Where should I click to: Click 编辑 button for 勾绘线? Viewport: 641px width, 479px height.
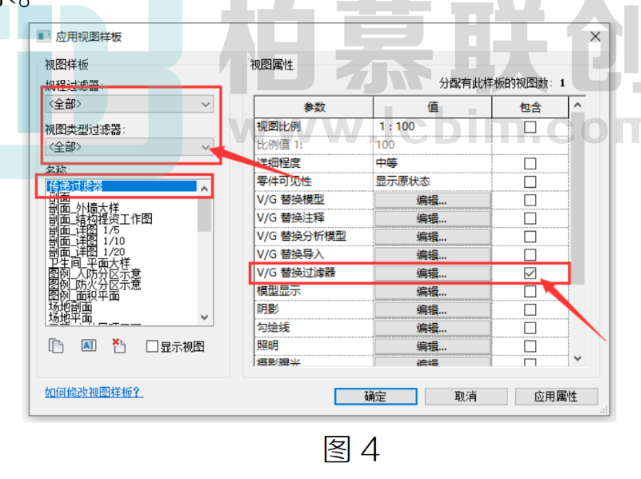[433, 328]
